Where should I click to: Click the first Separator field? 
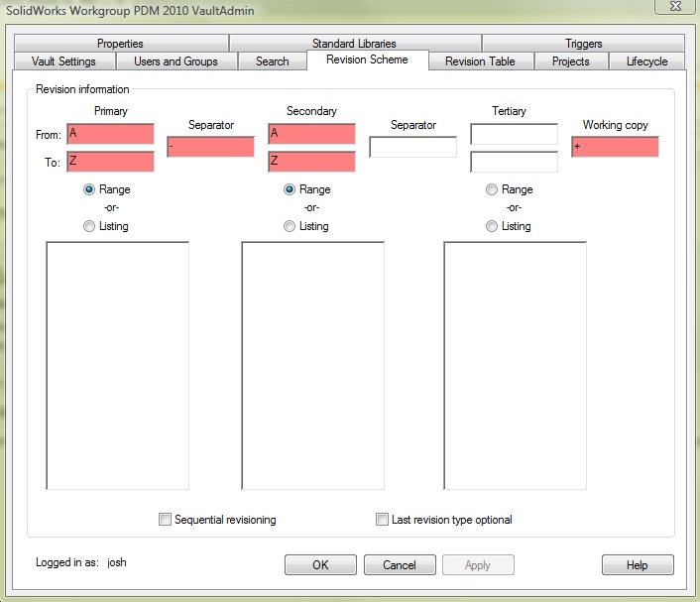tap(211, 147)
